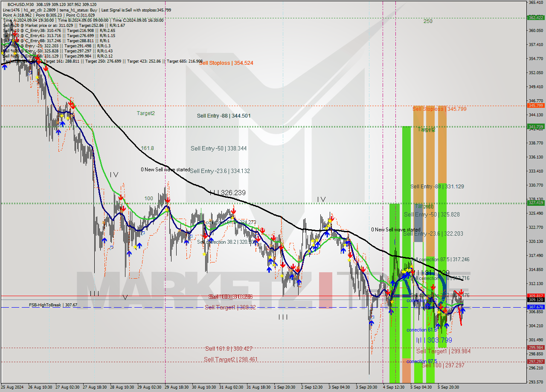546x392 pixels.
Task: Click the '1 Sep 20:30' time label
Action: tap(284, 388)
